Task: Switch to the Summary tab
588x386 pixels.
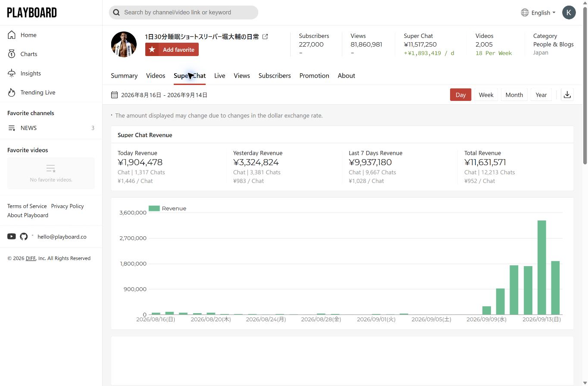Action: pyautogui.click(x=124, y=75)
